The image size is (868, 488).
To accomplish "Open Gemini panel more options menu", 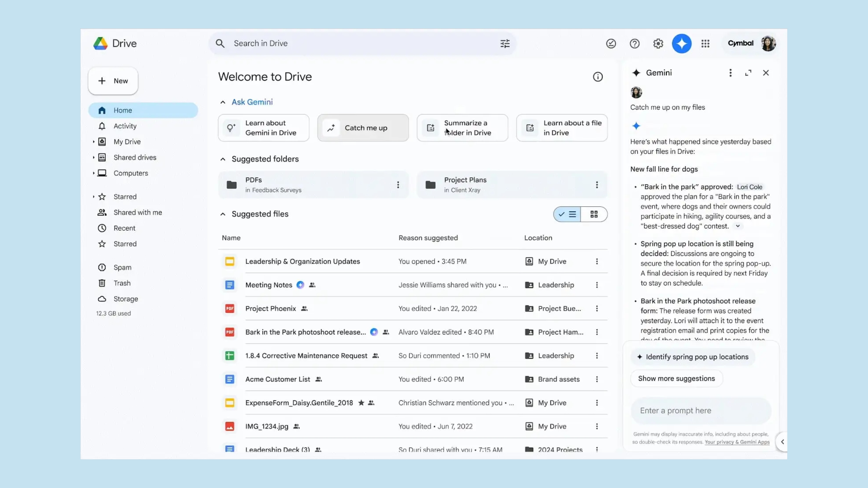I will coord(730,73).
